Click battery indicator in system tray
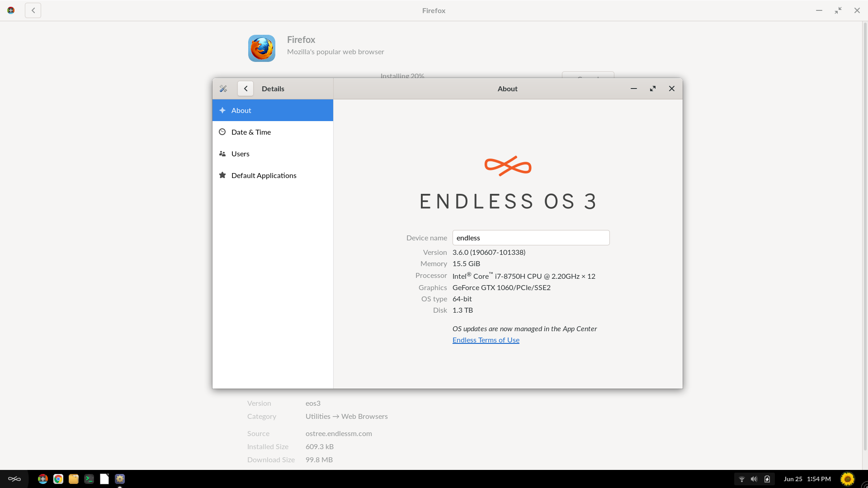Image resolution: width=868 pixels, height=488 pixels. (x=767, y=479)
